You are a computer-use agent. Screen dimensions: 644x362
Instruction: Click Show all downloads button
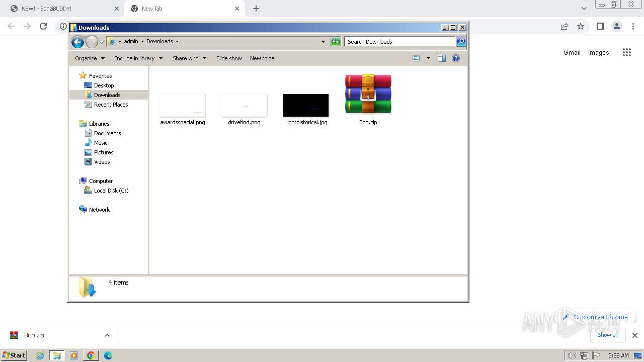tap(608, 335)
